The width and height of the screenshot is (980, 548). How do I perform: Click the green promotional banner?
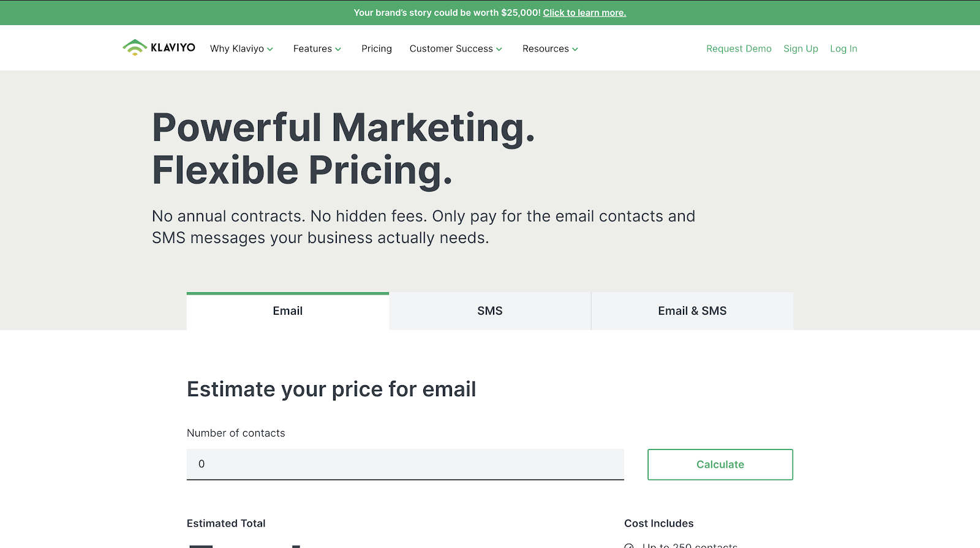[490, 12]
